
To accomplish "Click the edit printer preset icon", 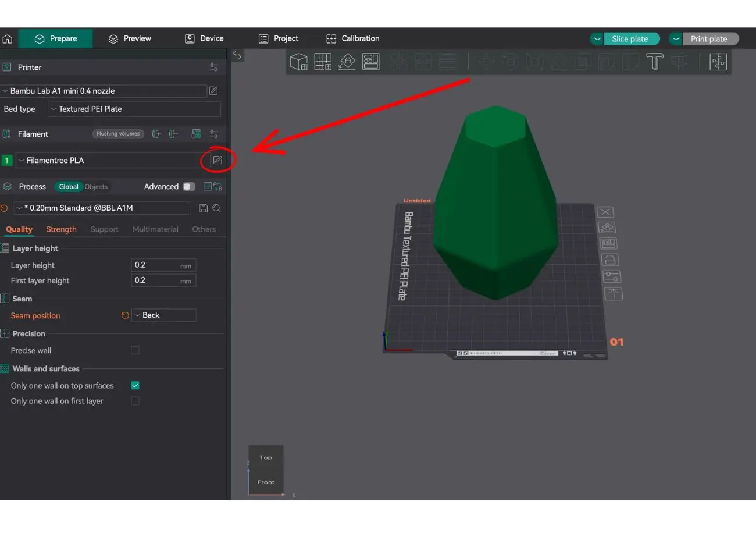I will [213, 91].
